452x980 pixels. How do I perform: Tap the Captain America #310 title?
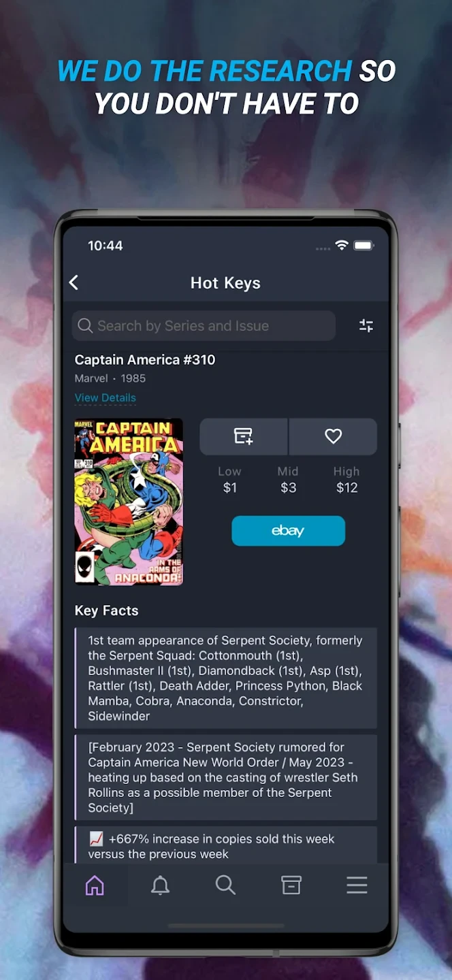tap(145, 360)
